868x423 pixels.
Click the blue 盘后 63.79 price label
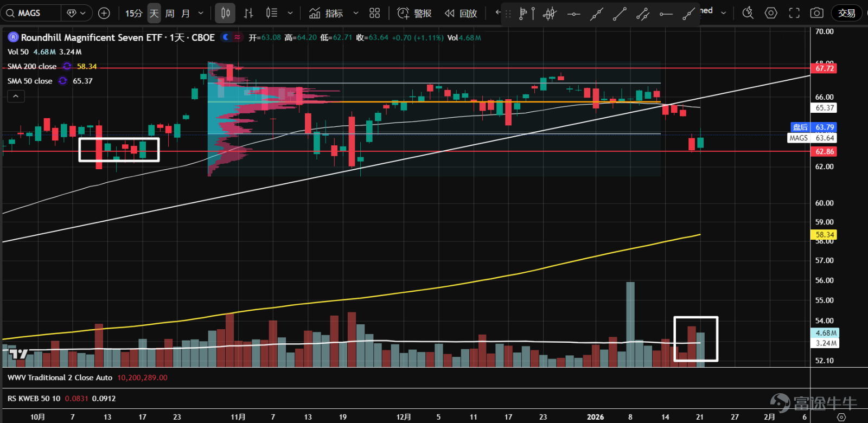tap(814, 127)
